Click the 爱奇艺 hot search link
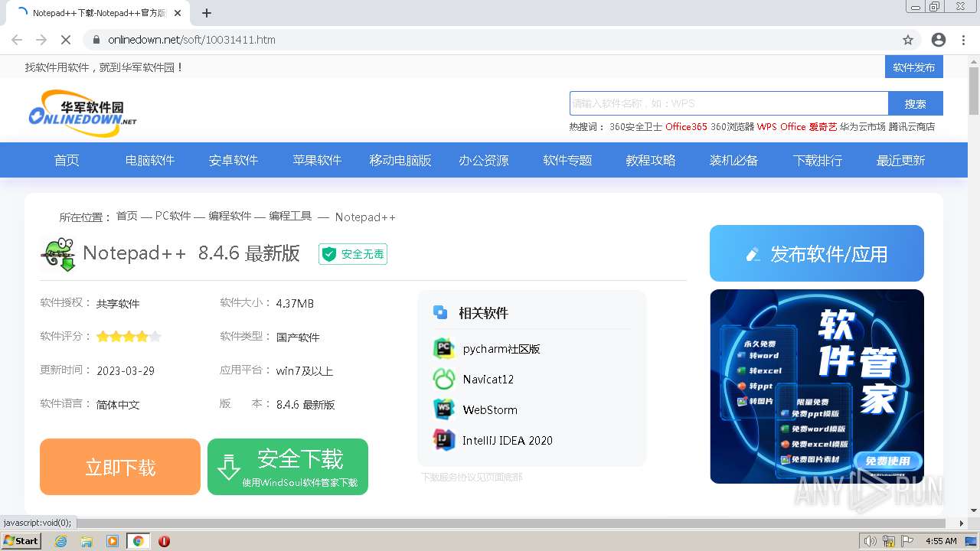980x551 pixels. (x=823, y=127)
